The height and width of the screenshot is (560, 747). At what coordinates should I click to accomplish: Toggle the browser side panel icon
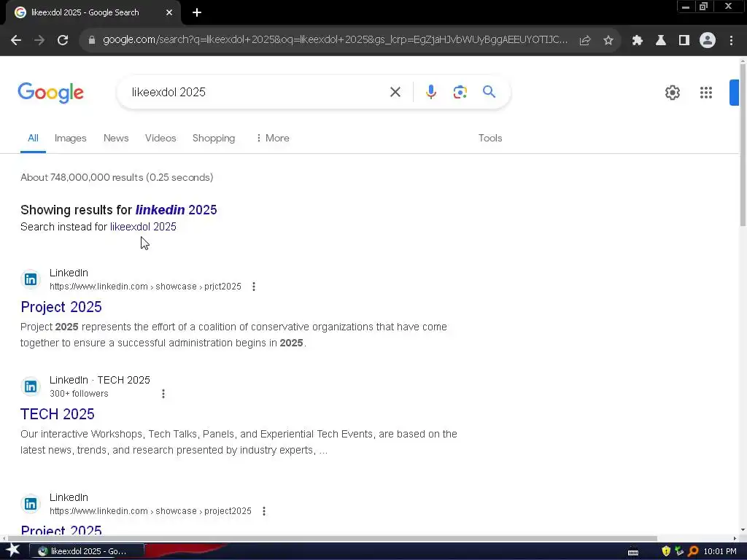click(x=684, y=41)
